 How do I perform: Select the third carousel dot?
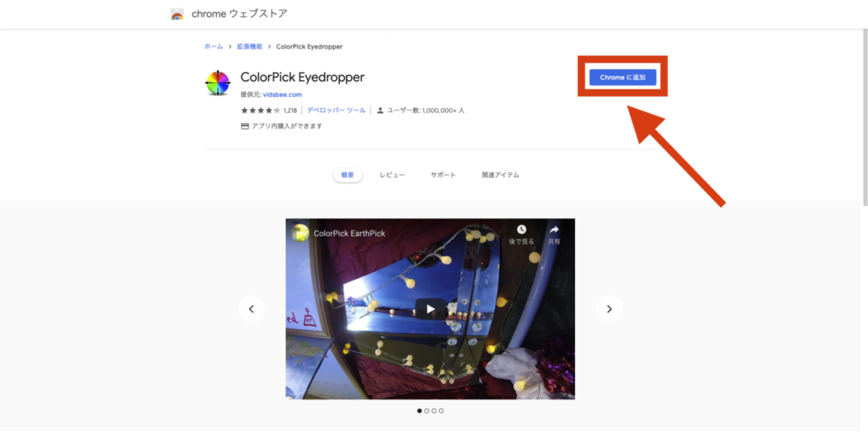pos(434,411)
